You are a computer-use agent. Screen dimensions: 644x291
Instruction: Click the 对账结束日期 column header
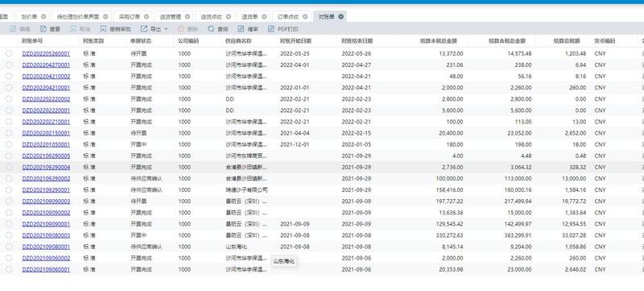[x=357, y=41]
